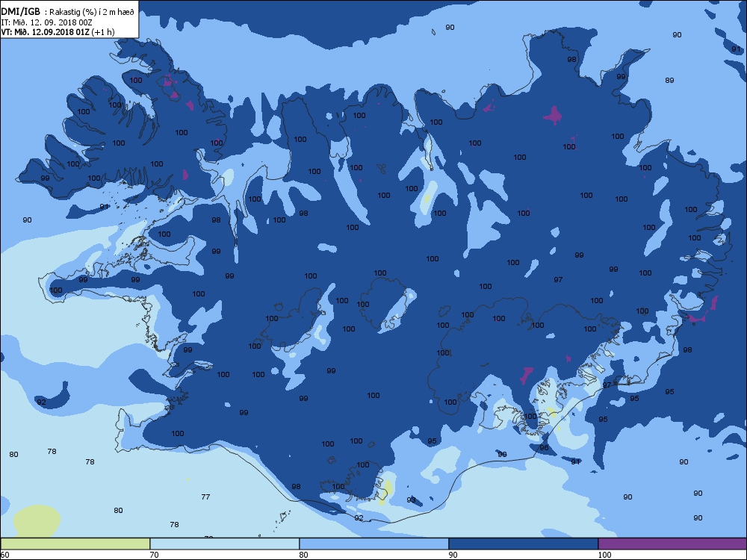Screen dimensions: 747x560
Task: Click the VT: Mið. 12.09.2018 01Z (+1 h) line
Action: tap(58, 32)
